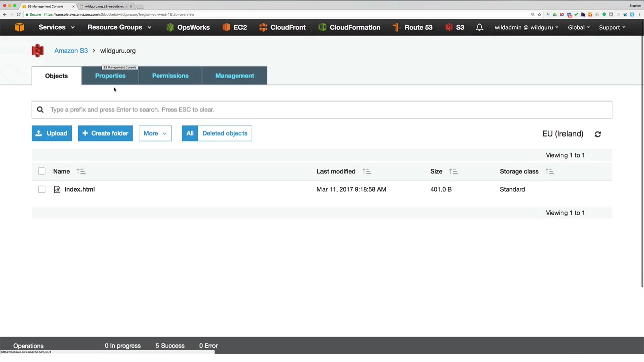644x362 pixels.
Task: Click the Last modified column header
Action: click(336, 171)
